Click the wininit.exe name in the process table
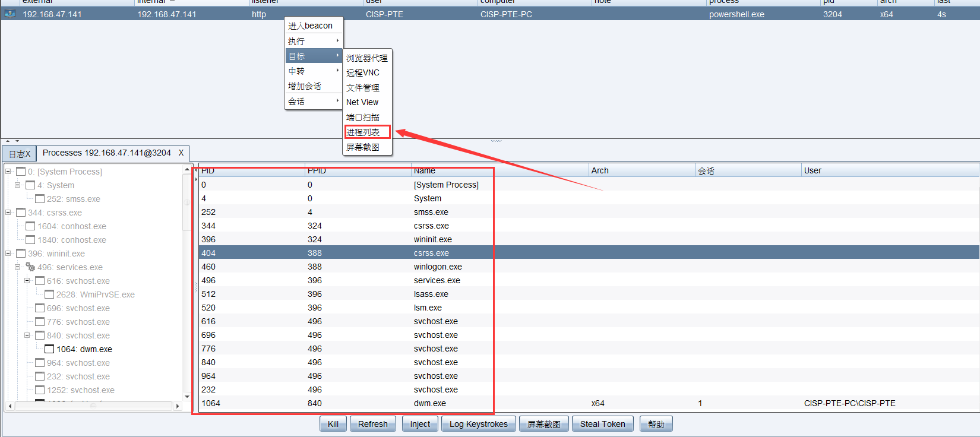 [x=433, y=239]
